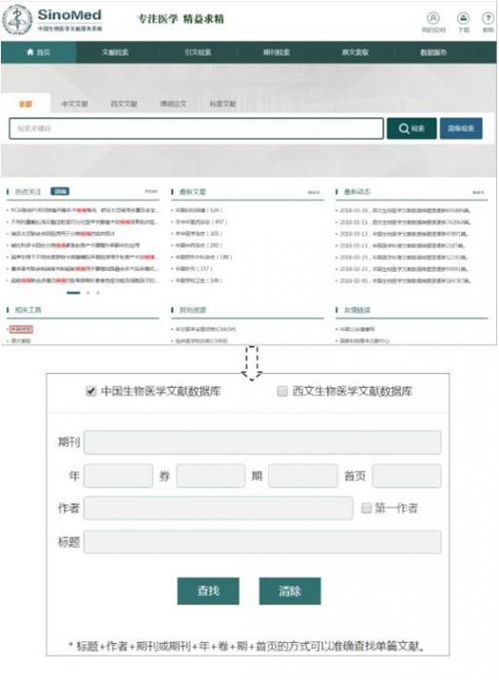Click the download icon in header
Image resolution: width=499 pixels, height=680 pixels.
tap(463, 18)
